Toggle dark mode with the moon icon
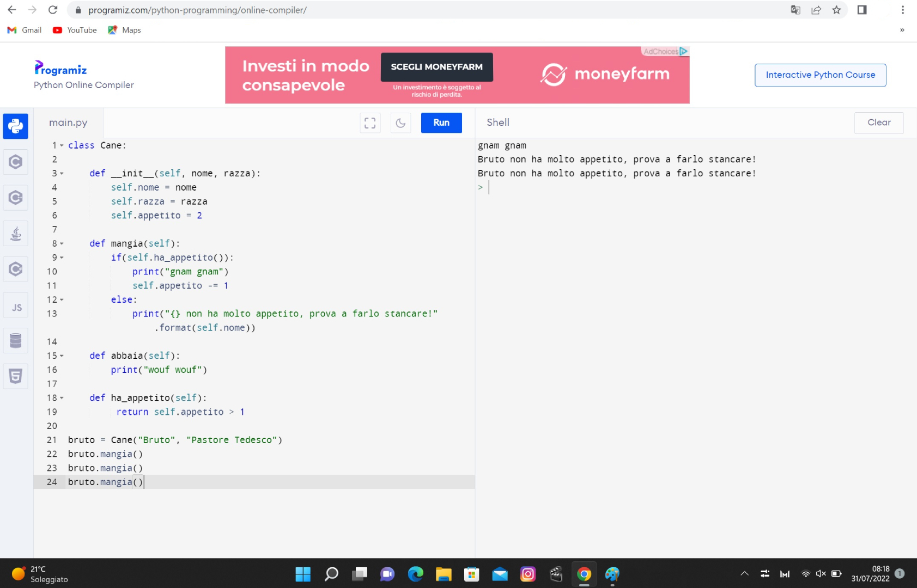 tap(401, 123)
